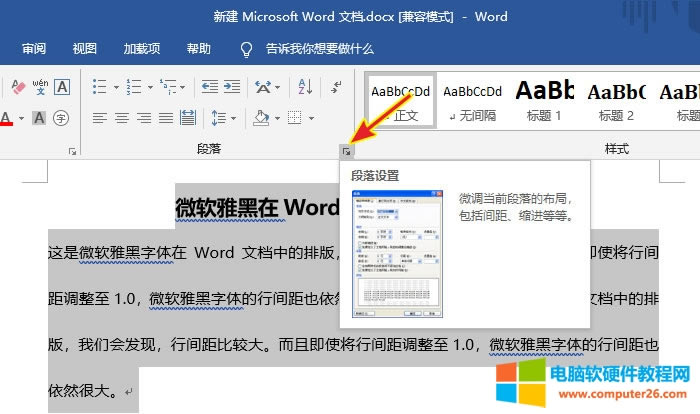Click the Increase Indent icon
The height and width of the screenshot is (414, 700).
233,87
